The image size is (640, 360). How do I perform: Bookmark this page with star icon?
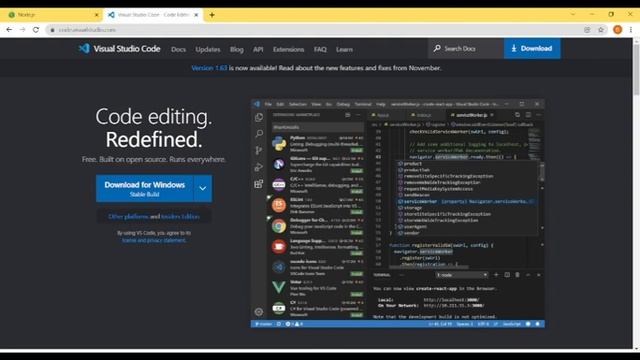click(601, 30)
